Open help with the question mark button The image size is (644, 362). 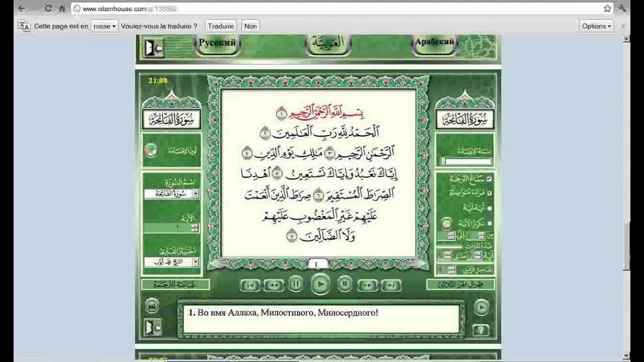tap(481, 330)
